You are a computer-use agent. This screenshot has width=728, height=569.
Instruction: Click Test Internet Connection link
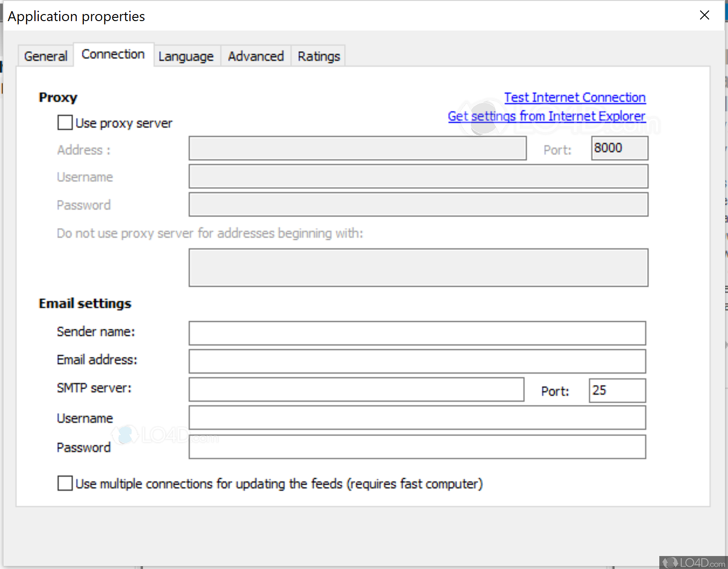coord(574,97)
